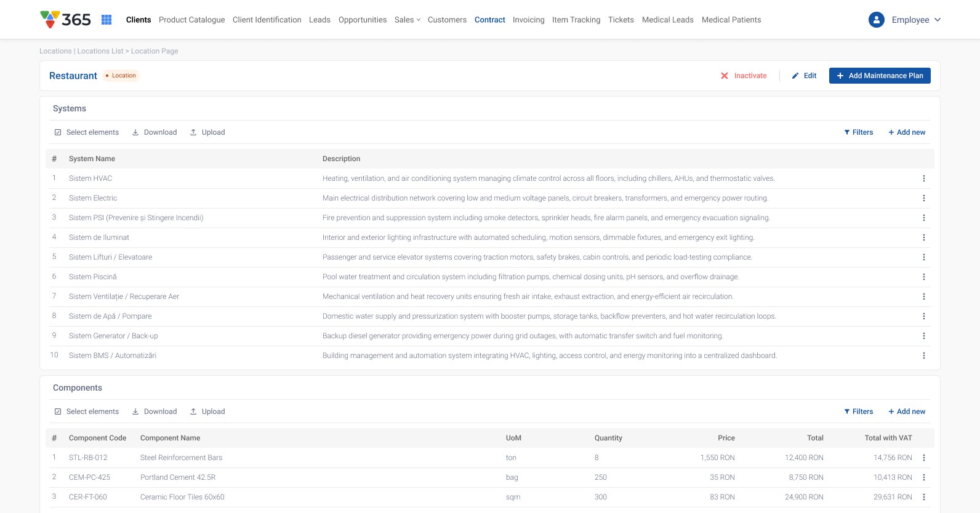Viewport: 980px width, 513px height.
Task: Click Add Maintenance Plan button
Action: click(x=880, y=76)
